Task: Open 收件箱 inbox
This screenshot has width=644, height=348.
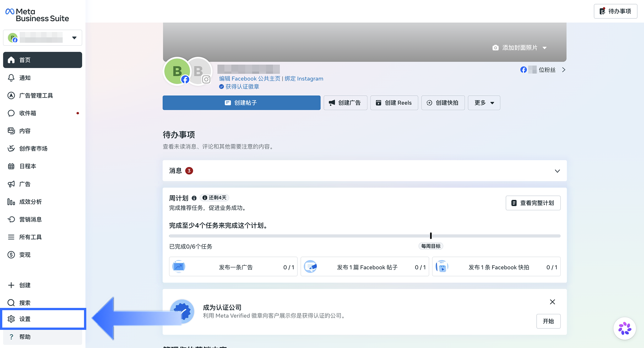Action: tap(43, 113)
